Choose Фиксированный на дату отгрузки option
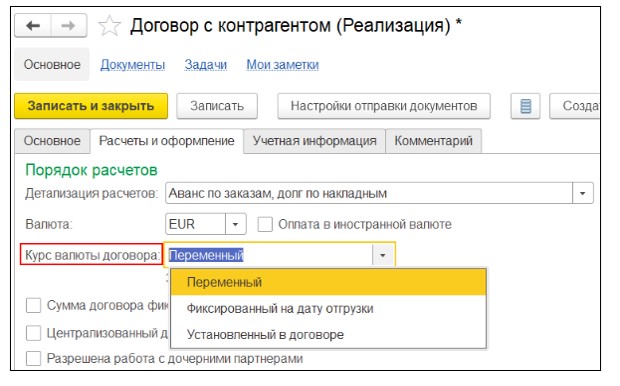Image resolution: width=620 pixels, height=386 pixels. pyautogui.click(x=328, y=308)
